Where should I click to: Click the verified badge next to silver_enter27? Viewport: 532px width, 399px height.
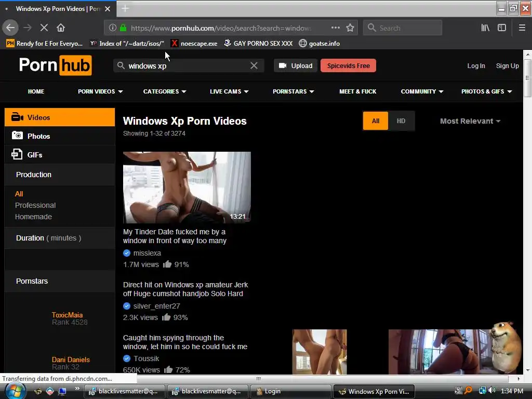pos(127,306)
